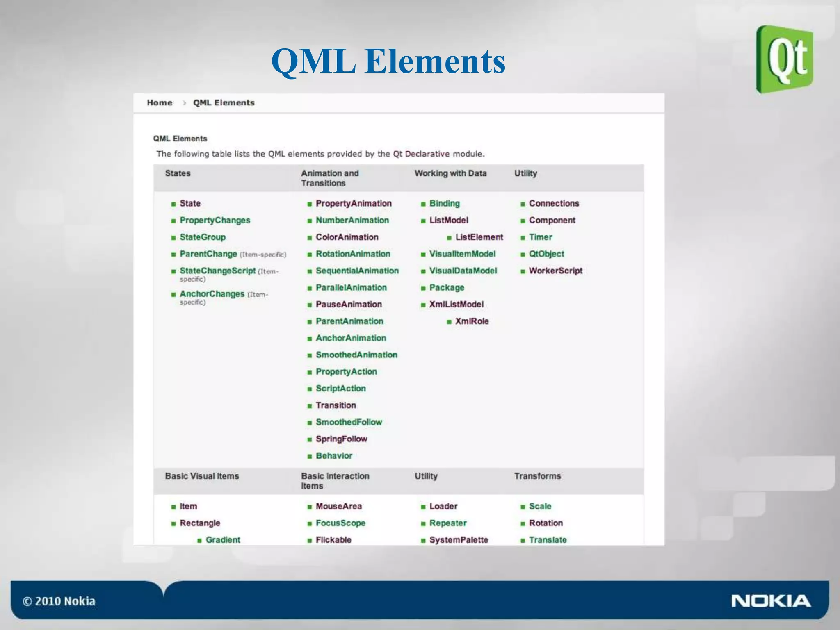
Task: Open the Flickable link
Action: click(333, 540)
